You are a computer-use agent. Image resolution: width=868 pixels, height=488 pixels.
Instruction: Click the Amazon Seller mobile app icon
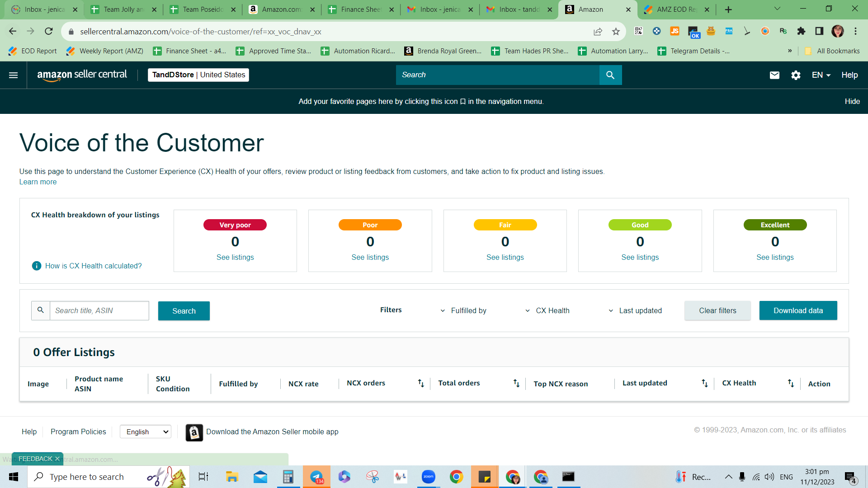194,432
